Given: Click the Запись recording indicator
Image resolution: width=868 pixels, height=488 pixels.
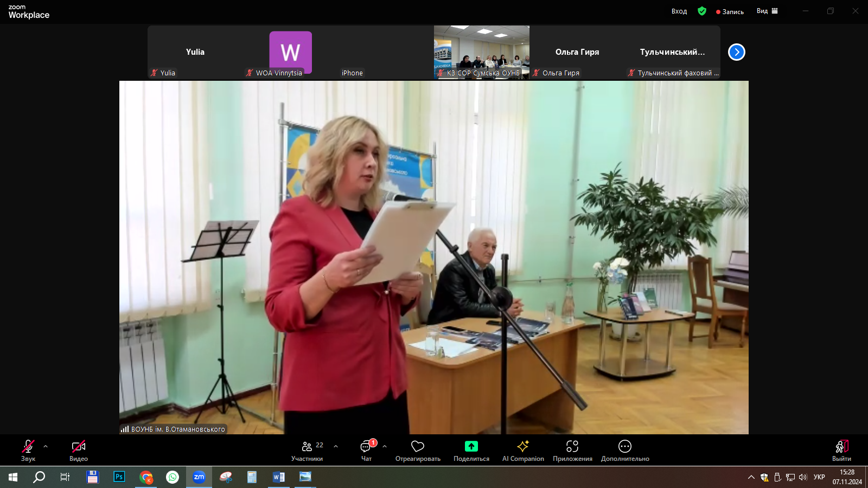Looking at the screenshot, I should click(730, 11).
